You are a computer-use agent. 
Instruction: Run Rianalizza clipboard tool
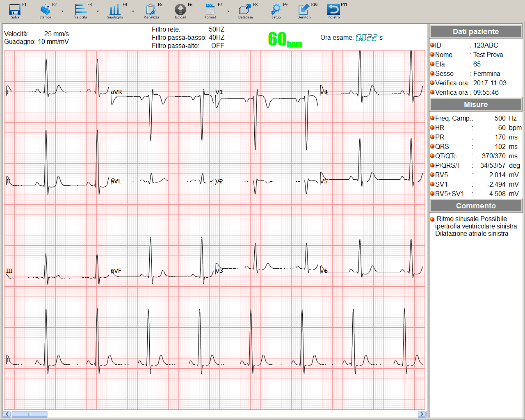[151, 10]
